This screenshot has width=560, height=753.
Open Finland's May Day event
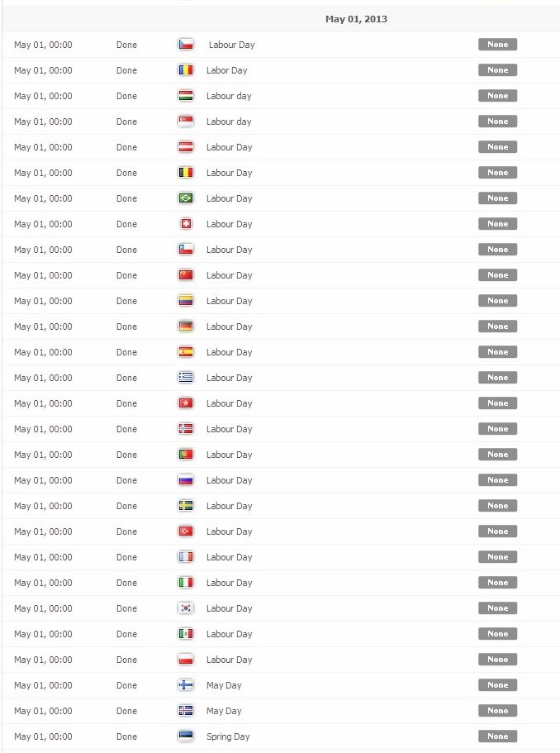point(224,685)
